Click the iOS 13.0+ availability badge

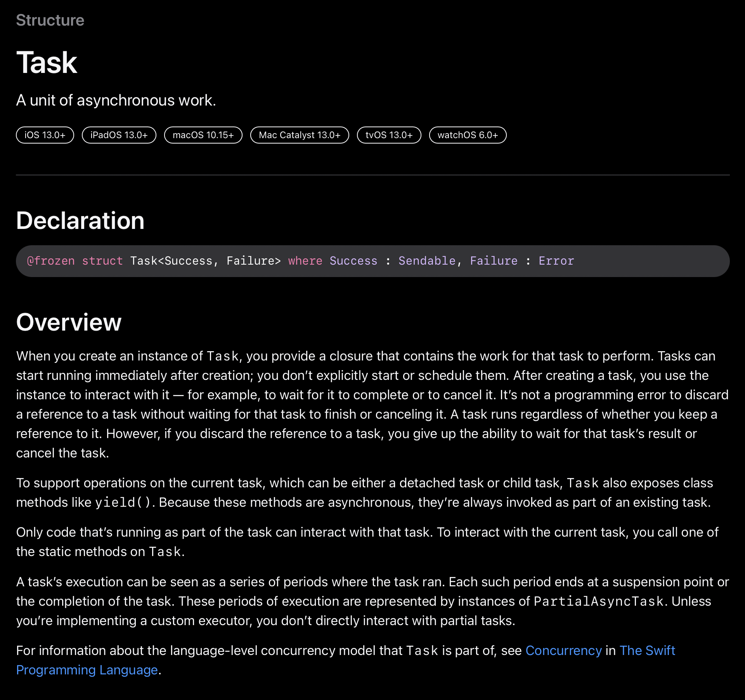coord(45,135)
